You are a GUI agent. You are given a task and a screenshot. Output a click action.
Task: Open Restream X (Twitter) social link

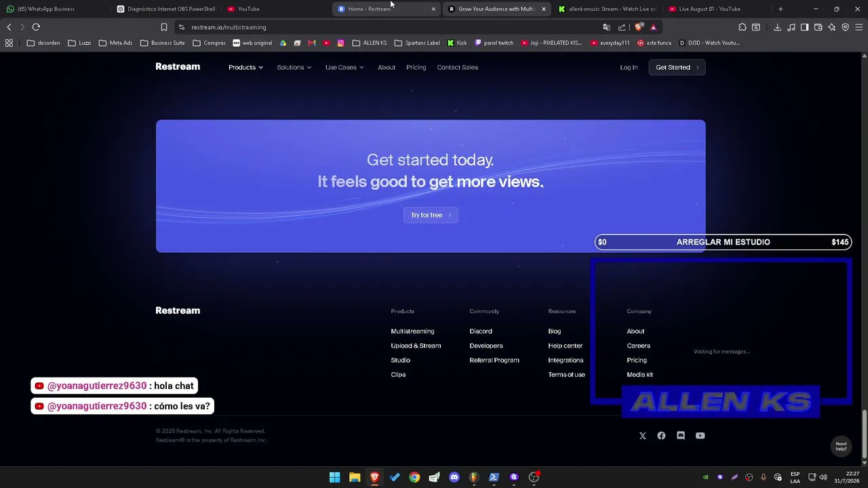pos(643,436)
